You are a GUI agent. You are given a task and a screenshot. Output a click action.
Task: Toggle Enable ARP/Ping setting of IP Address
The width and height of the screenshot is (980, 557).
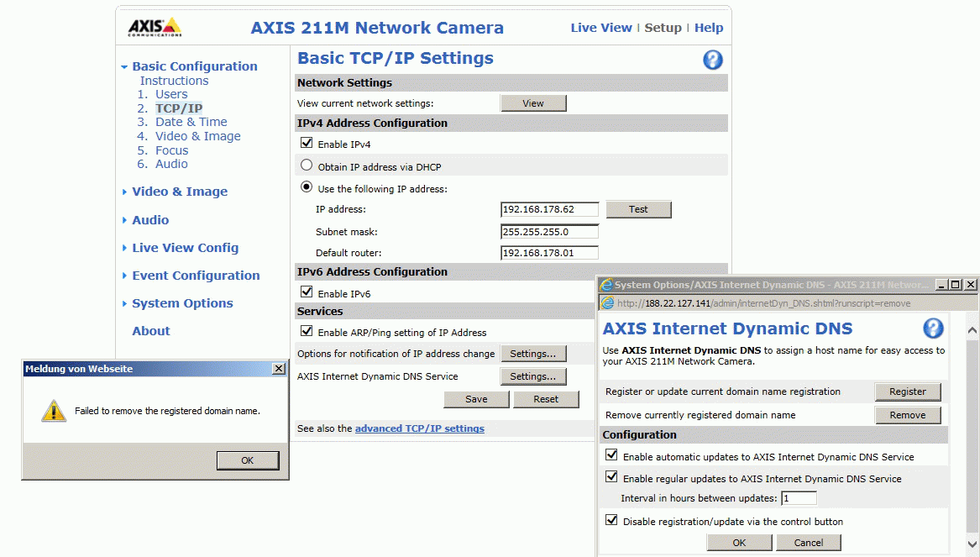(x=307, y=331)
